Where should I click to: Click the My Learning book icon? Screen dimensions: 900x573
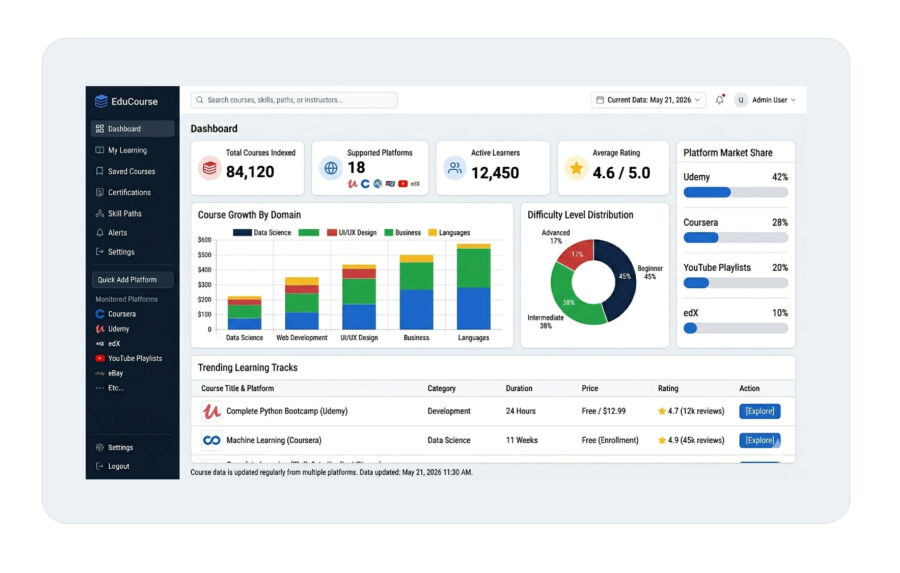tap(100, 150)
